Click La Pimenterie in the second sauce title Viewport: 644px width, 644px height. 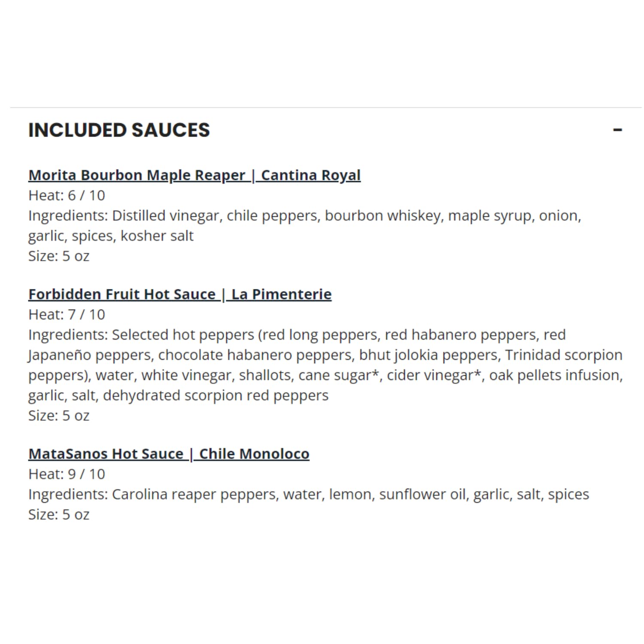pos(281,294)
